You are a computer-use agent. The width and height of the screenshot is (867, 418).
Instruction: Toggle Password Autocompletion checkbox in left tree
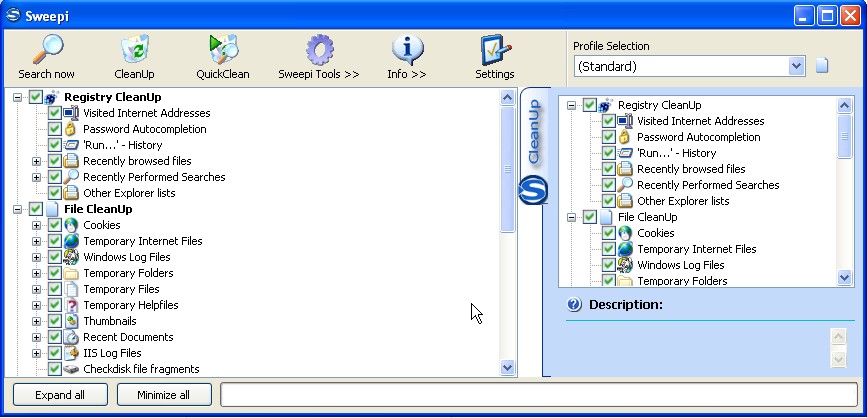tap(54, 129)
